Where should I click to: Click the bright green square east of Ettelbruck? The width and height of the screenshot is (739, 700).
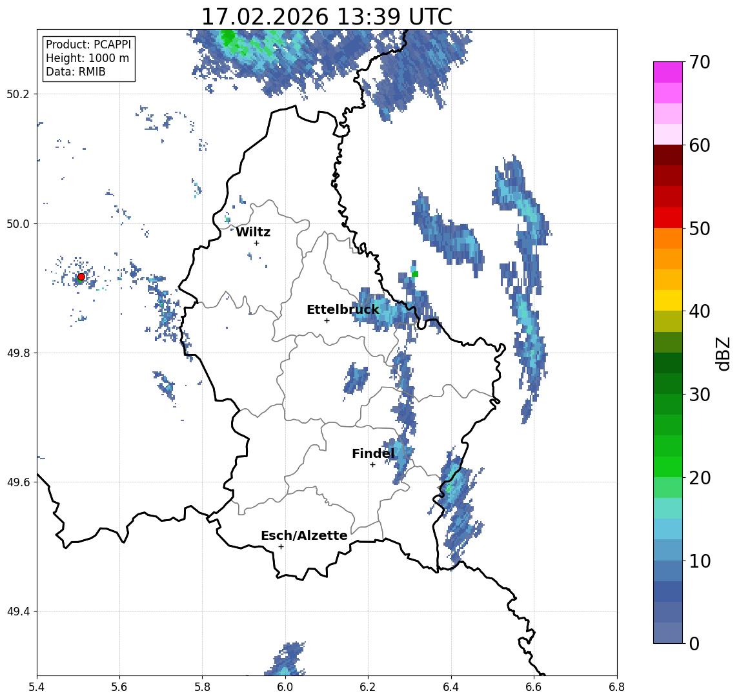click(x=415, y=274)
